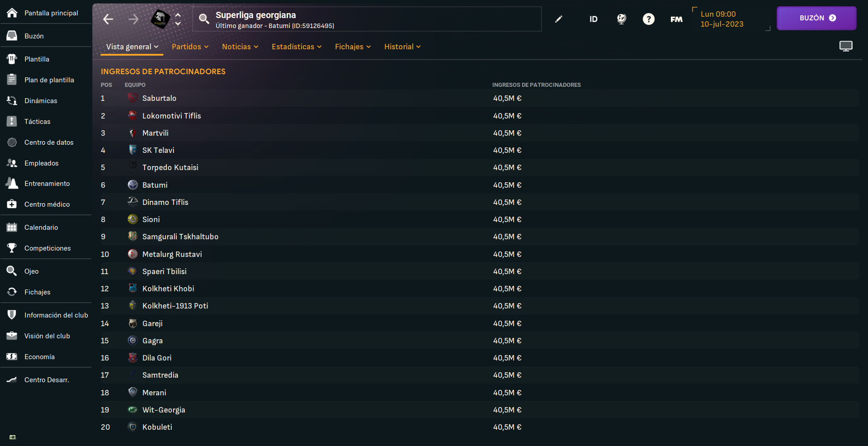868x446 pixels.
Task: Expand Historial dropdown menu
Action: (402, 47)
